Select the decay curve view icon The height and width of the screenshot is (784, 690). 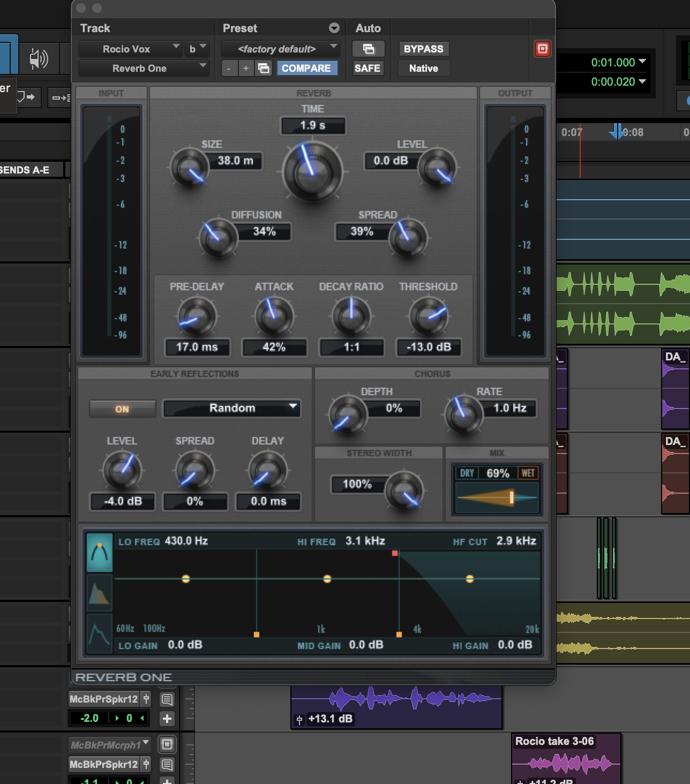100,634
